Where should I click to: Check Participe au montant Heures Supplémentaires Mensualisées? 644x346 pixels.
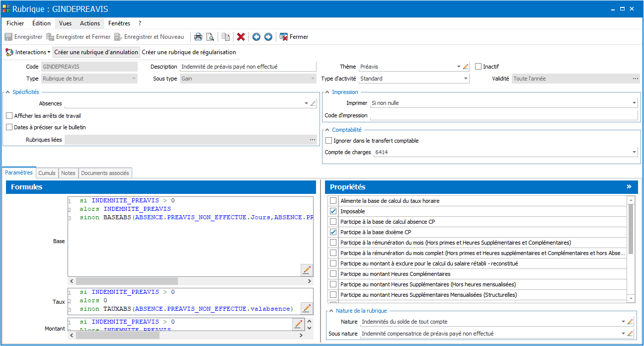pyautogui.click(x=333, y=295)
